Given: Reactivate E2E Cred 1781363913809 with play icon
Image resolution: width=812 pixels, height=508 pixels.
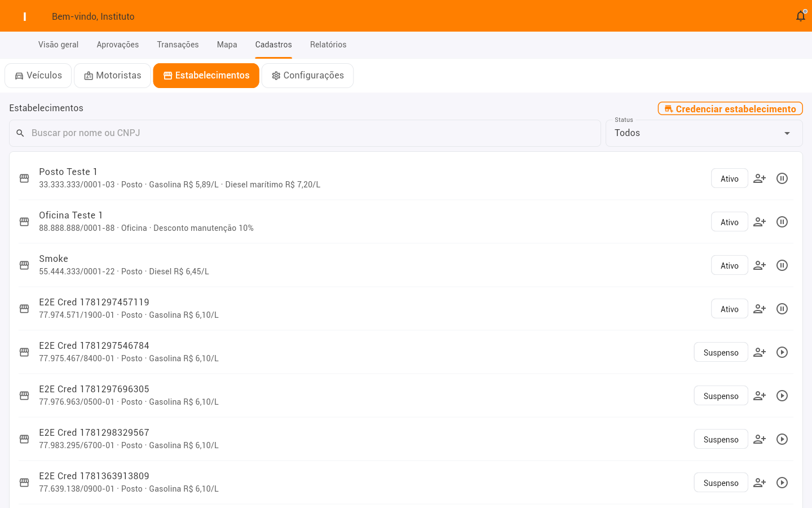Looking at the screenshot, I should [782, 483].
